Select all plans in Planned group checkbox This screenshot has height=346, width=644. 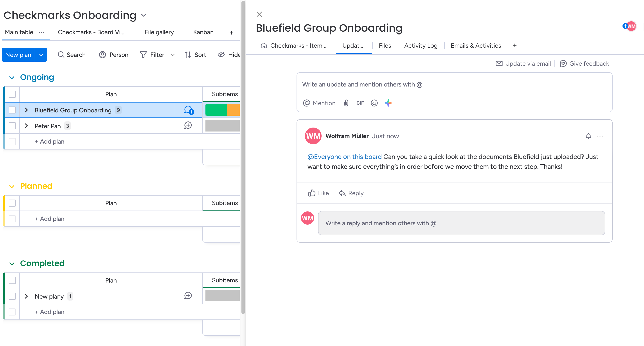tap(12, 203)
